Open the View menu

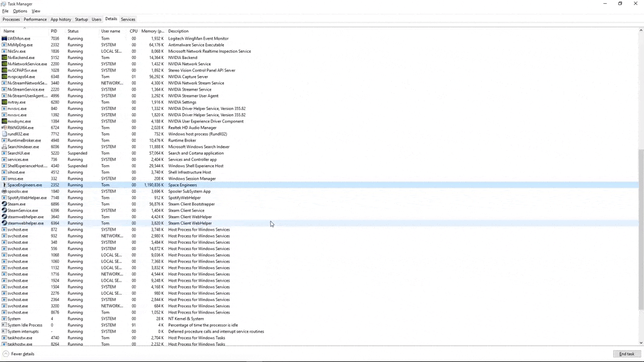pos(36,11)
